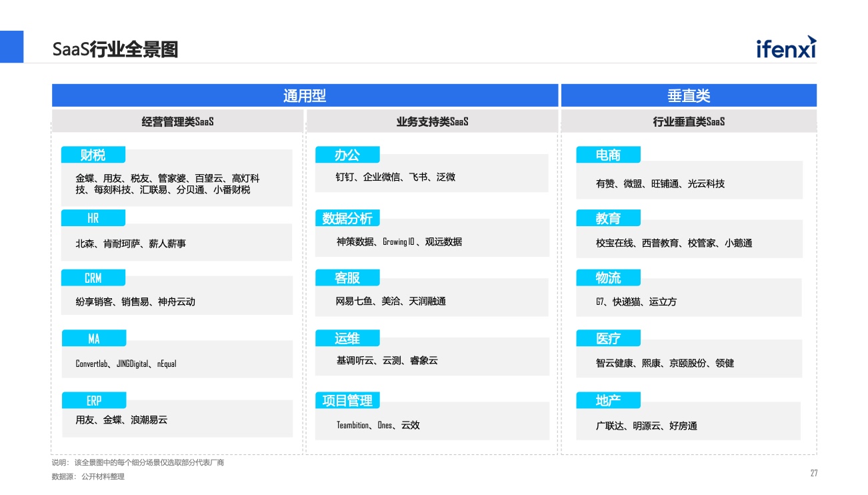
Task: Click the 行业垂直类SaaS column header
Action: tap(689, 121)
